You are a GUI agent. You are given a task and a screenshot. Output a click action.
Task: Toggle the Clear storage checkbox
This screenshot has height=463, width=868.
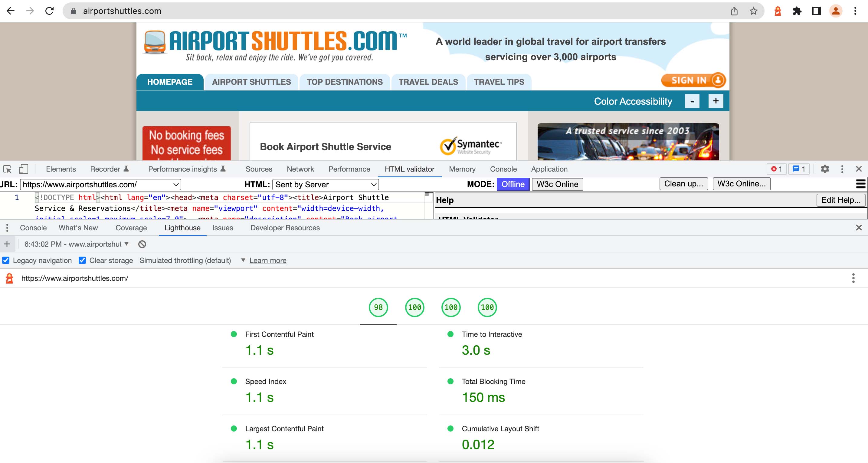point(82,261)
